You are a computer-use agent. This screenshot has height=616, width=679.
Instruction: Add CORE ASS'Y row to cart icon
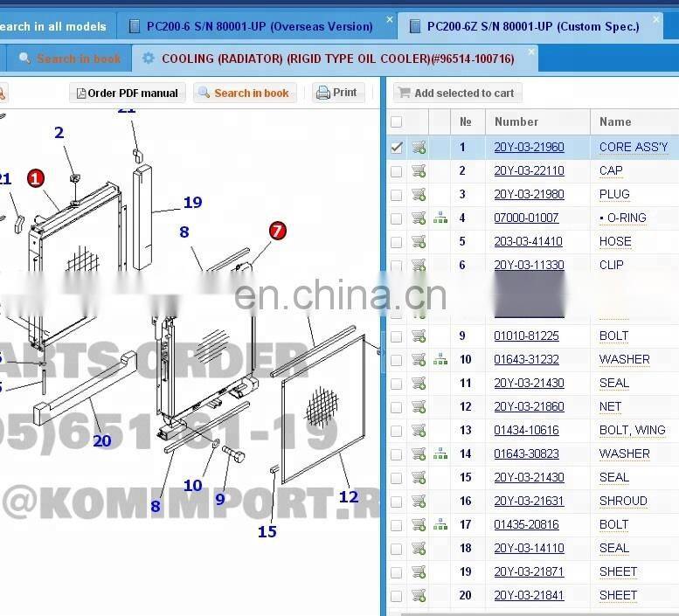coord(419,147)
